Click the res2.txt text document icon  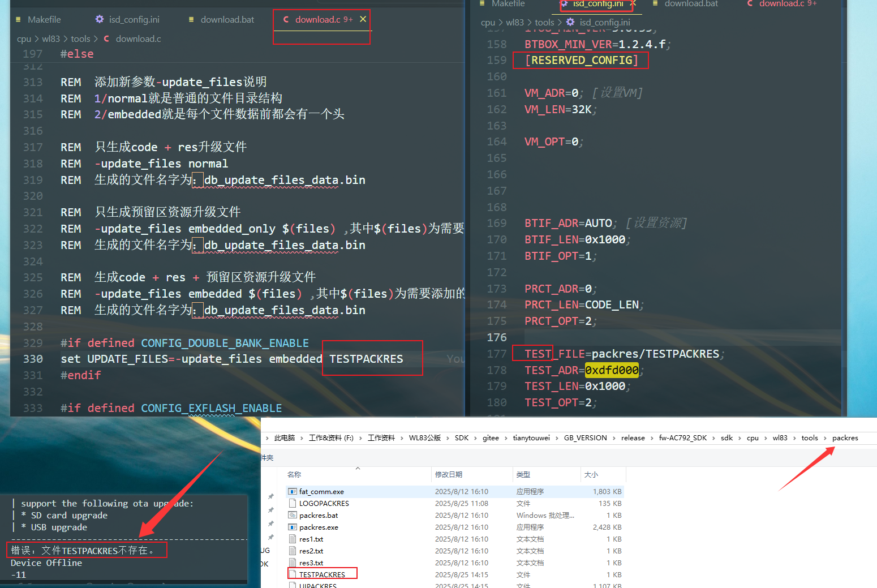coord(293,551)
